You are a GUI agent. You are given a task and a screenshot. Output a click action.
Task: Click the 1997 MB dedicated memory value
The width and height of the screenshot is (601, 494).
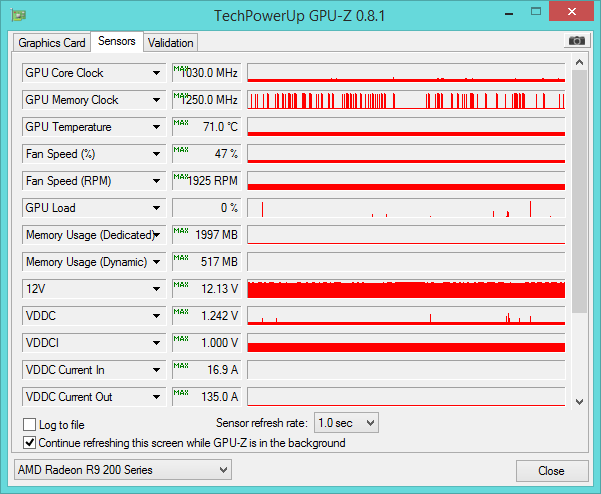[x=207, y=235]
